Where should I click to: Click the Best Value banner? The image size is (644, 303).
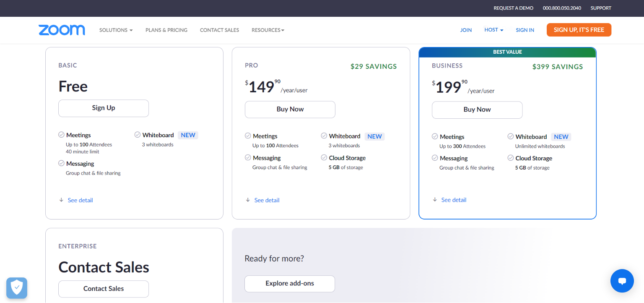507,52
